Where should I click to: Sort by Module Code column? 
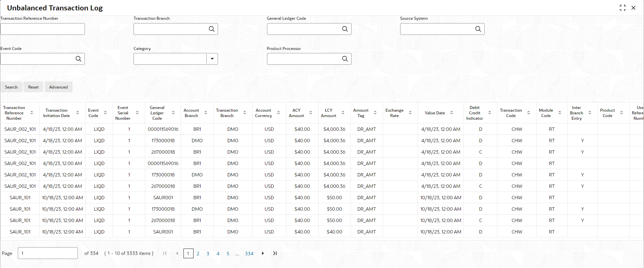(560, 113)
